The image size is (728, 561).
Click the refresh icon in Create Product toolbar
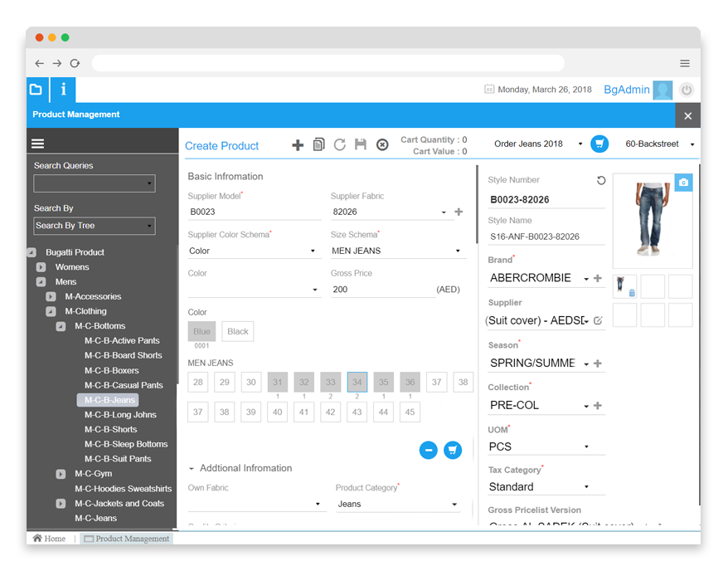pos(340,145)
